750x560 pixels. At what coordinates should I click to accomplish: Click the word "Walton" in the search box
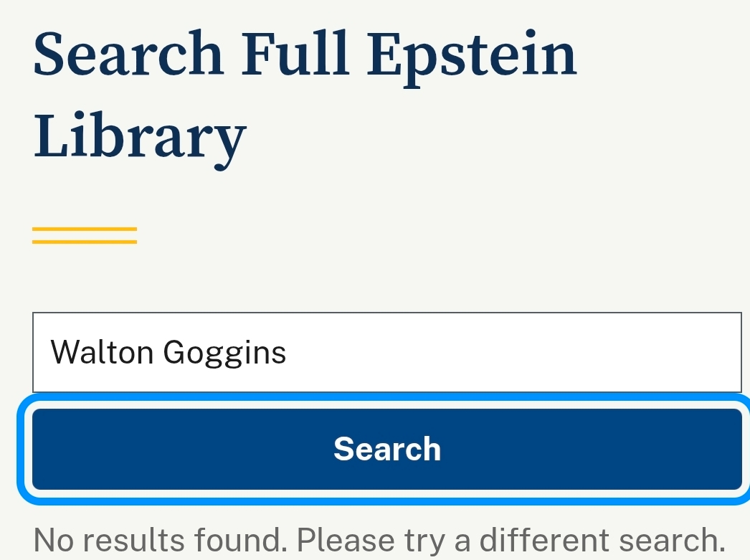coord(102,352)
